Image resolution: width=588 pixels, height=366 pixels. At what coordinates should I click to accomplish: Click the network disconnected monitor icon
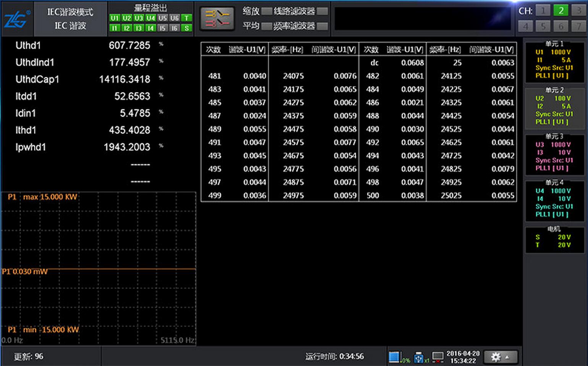[438, 357]
